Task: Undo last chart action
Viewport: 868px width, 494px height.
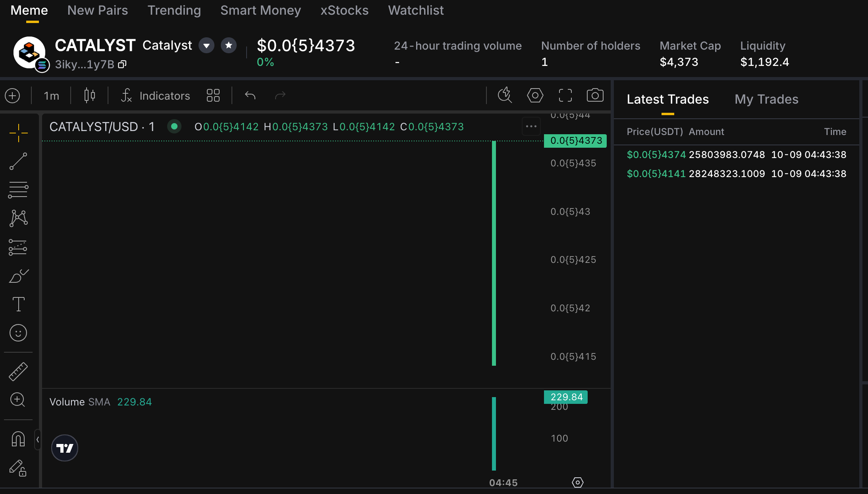Action: [x=250, y=96]
